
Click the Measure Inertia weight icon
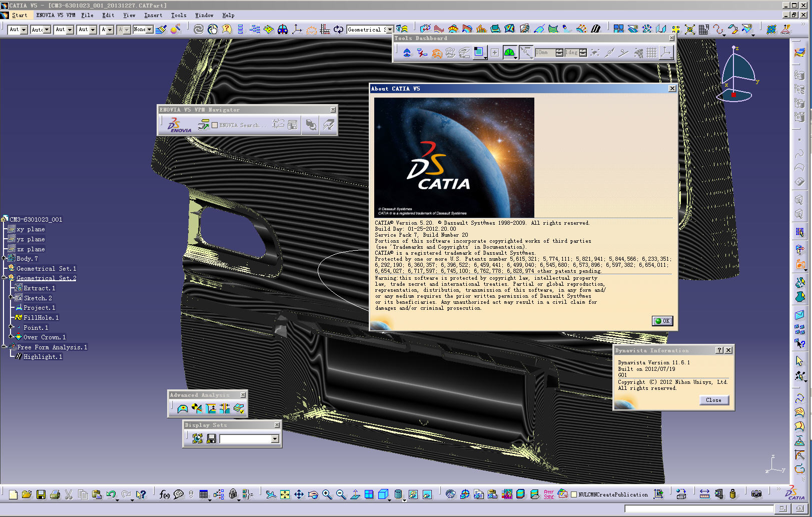tap(732, 494)
